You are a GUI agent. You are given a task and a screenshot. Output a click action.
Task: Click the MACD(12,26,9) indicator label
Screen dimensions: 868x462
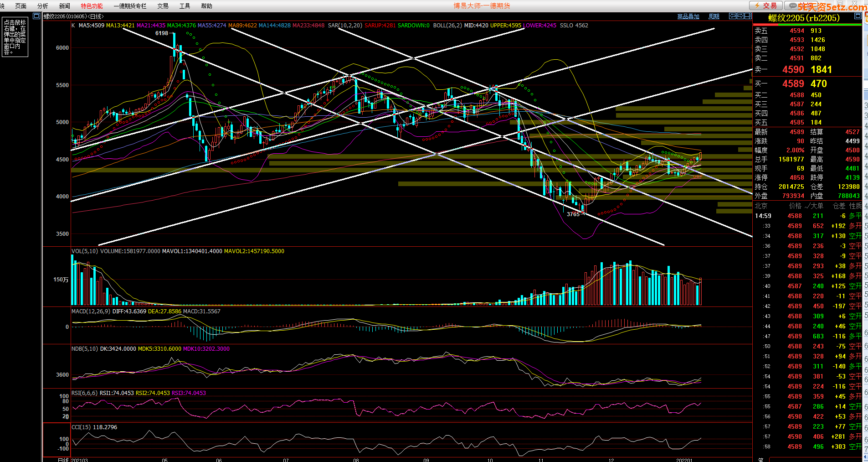(x=91, y=311)
